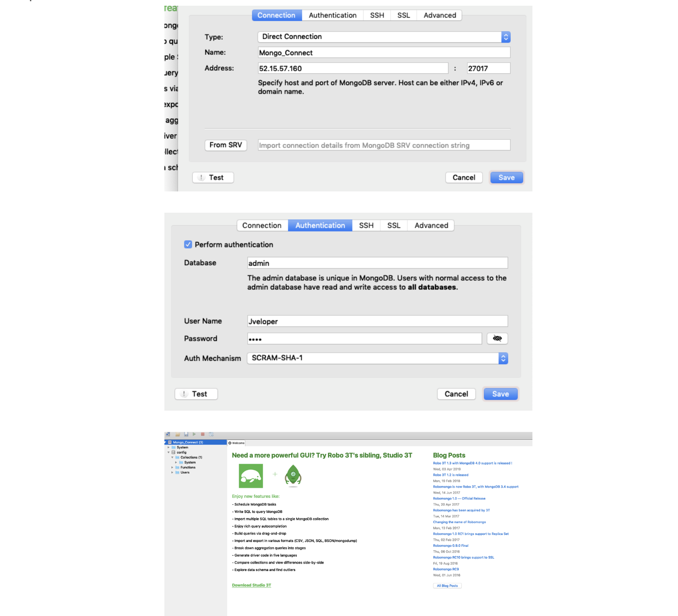
Task: Select SSH tab in the top dialog
Action: pos(377,15)
